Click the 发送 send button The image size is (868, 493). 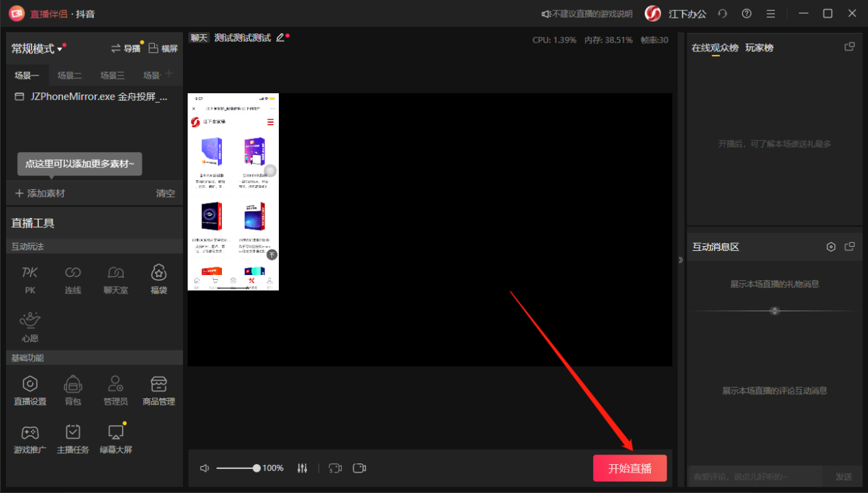pyautogui.click(x=844, y=477)
